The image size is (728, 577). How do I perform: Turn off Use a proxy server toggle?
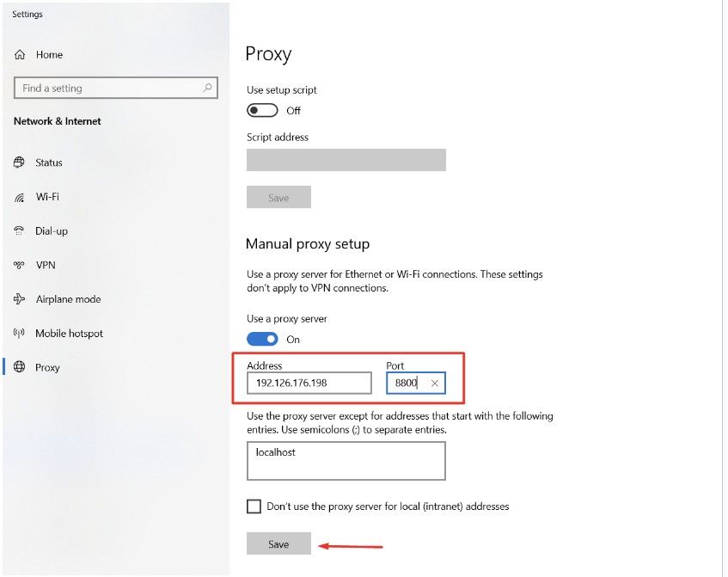click(262, 339)
